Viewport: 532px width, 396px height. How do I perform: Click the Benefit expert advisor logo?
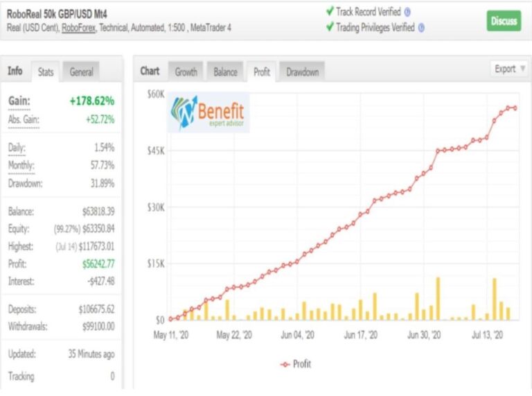click(x=209, y=113)
